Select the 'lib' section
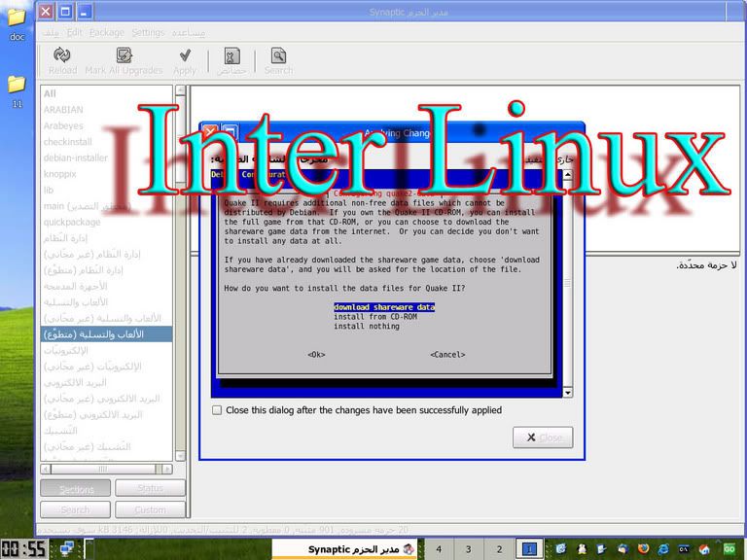The image size is (747, 560). point(106,190)
